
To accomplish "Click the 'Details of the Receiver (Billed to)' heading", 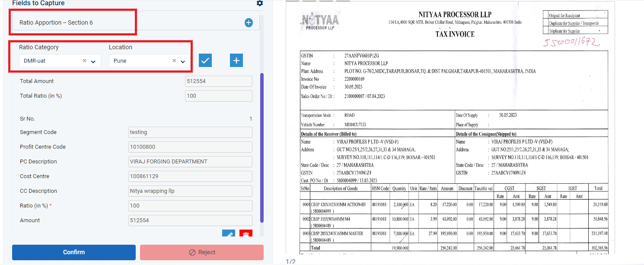I will point(329,134).
